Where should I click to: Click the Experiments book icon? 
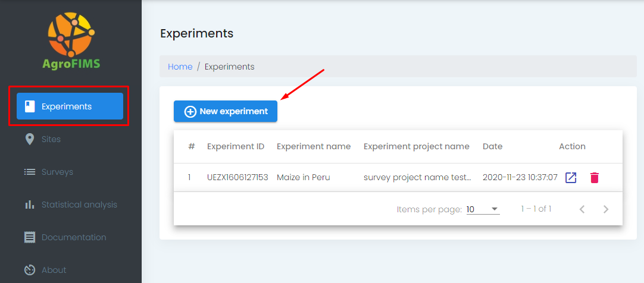tap(30, 106)
